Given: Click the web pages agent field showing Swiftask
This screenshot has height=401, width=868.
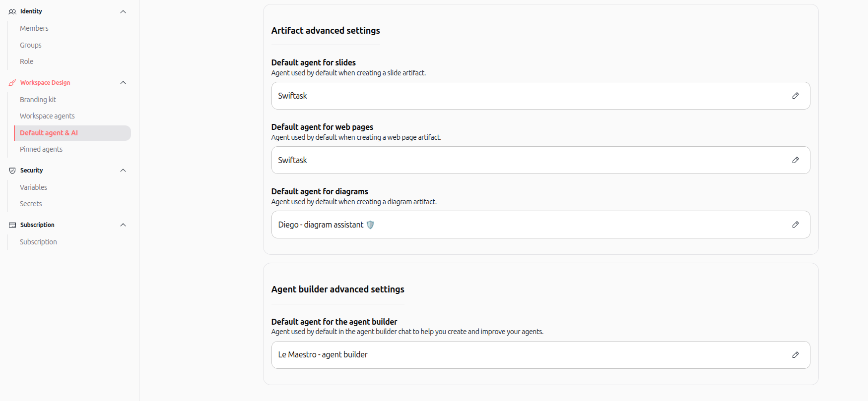Looking at the screenshot, I should [540, 160].
